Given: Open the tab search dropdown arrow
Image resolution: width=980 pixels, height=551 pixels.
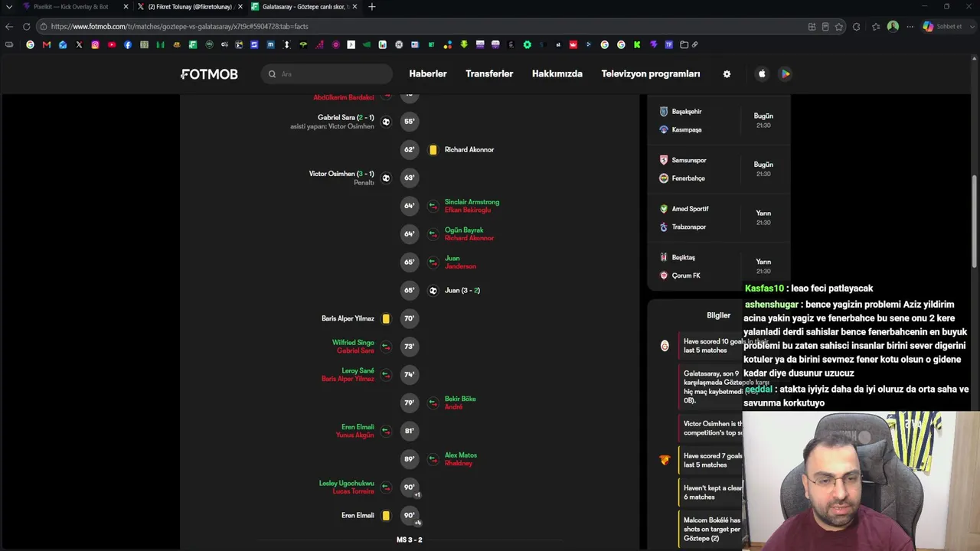Looking at the screenshot, I should click(x=9, y=7).
